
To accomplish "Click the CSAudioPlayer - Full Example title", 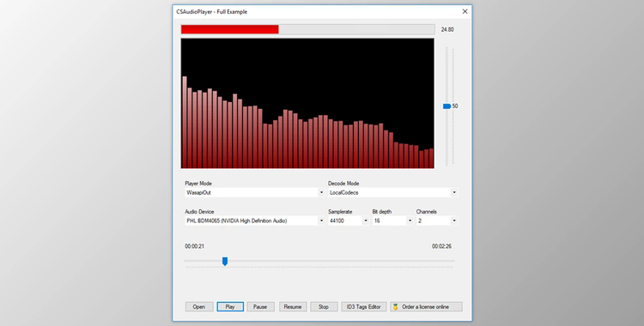I will point(212,12).
